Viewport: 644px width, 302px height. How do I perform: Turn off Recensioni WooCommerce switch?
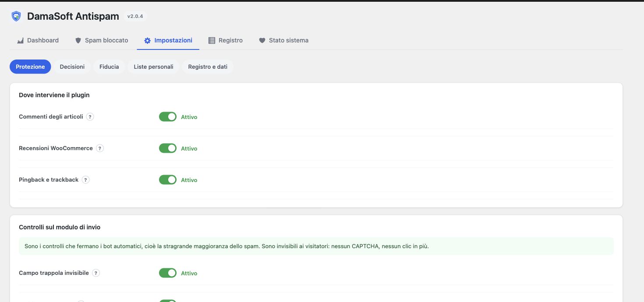coord(168,148)
